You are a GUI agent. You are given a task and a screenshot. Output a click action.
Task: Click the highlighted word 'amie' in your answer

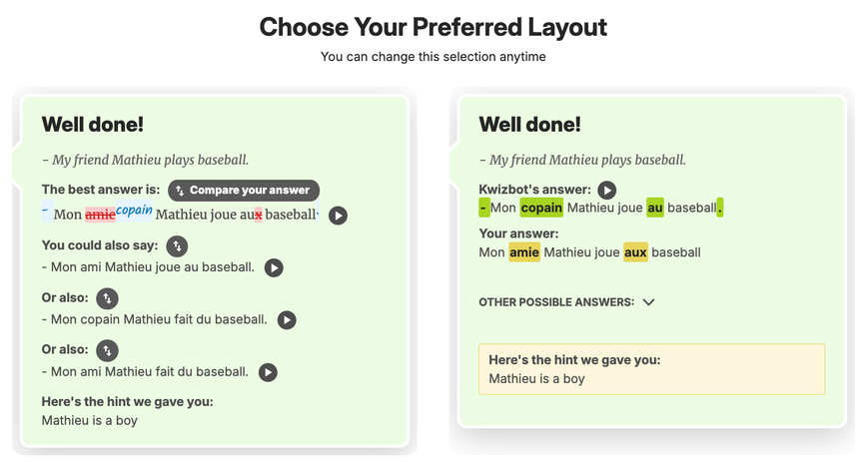point(524,252)
